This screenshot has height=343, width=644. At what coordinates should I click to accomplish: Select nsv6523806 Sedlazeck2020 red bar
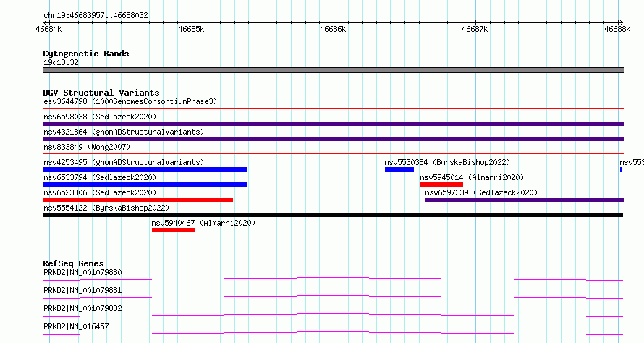click(137, 200)
